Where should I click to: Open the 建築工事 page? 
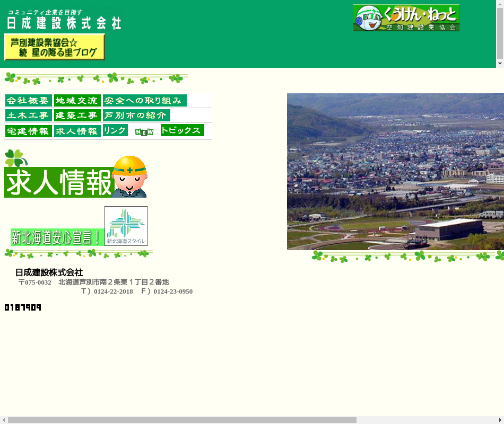pos(77,116)
